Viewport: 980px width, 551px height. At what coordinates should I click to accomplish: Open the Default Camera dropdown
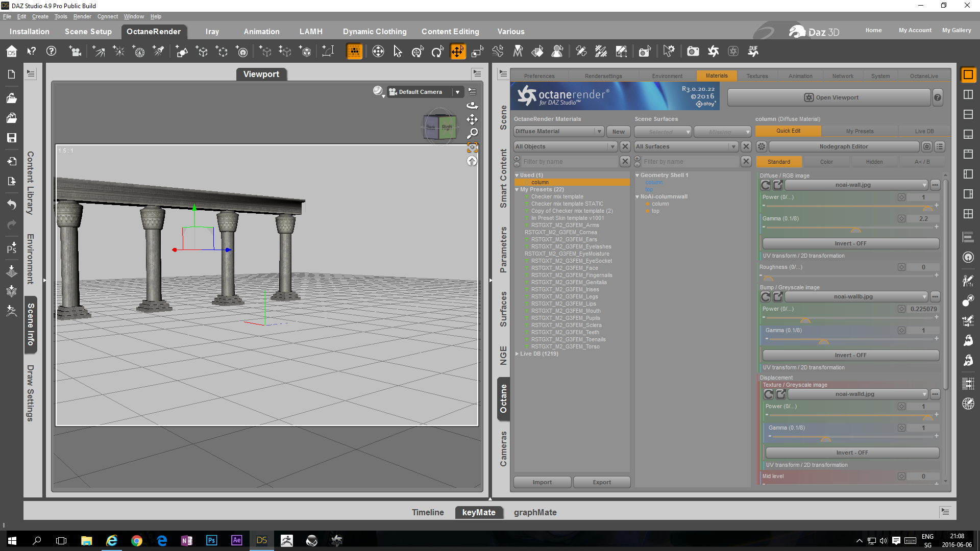457,92
